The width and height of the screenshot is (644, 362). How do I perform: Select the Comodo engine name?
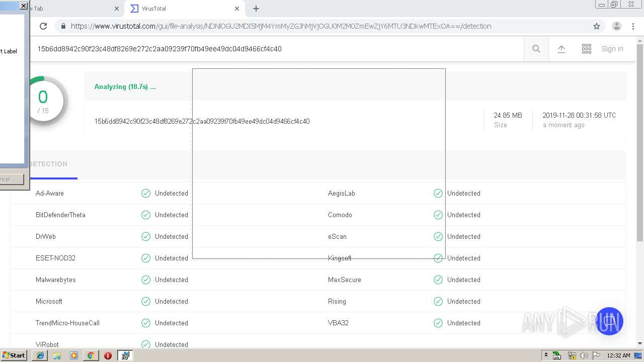click(340, 215)
